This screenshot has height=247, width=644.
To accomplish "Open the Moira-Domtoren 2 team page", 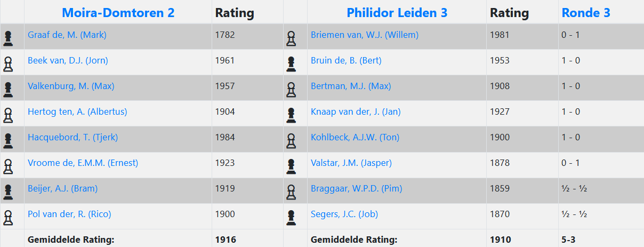I will 118,13.
